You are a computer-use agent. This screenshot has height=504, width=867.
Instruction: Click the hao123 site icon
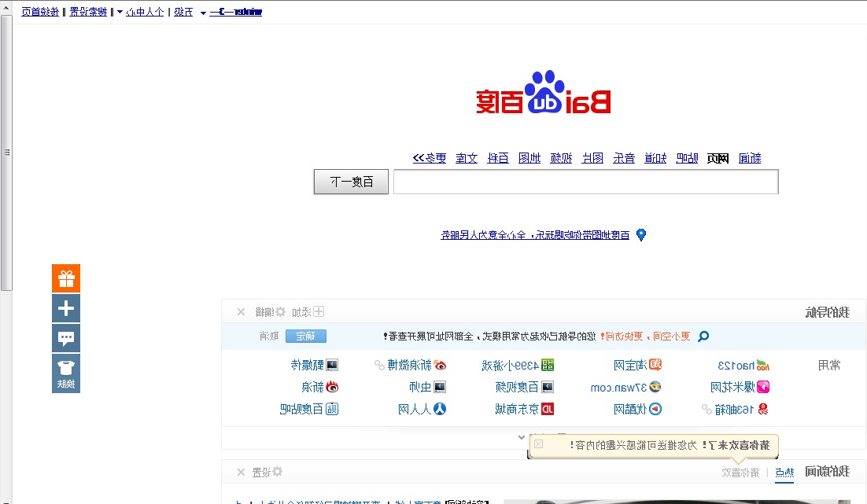763,366
